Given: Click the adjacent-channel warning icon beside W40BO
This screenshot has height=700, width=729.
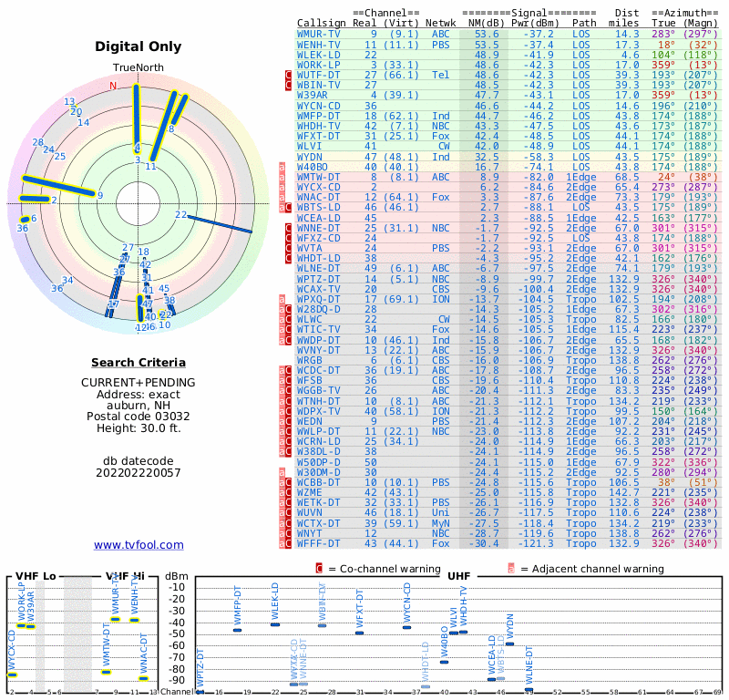Looking at the screenshot, I should [282, 167].
